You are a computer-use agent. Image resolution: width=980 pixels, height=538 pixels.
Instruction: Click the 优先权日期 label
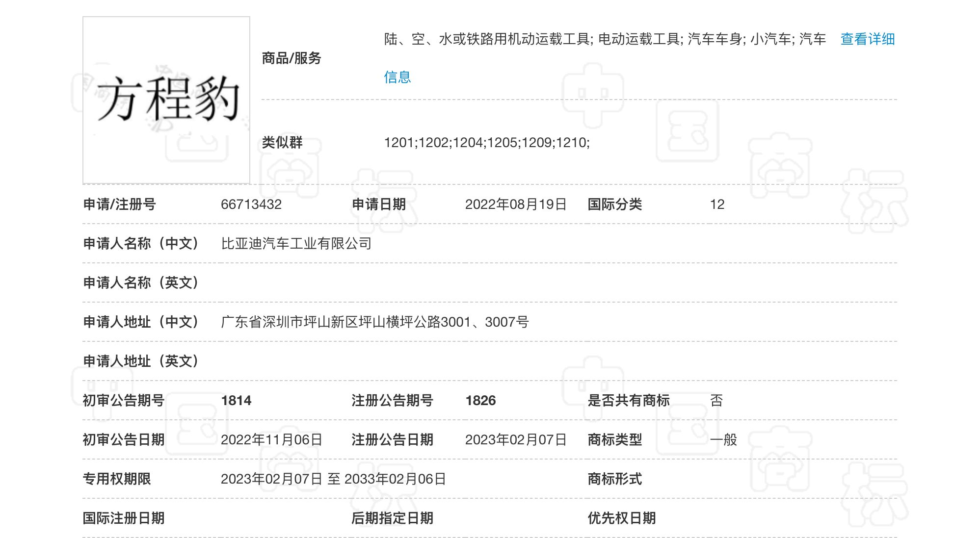click(x=622, y=518)
